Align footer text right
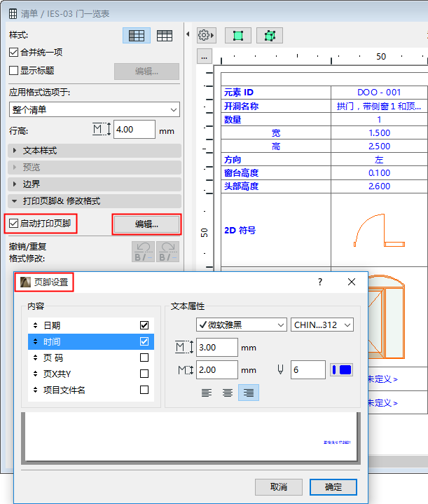This screenshot has height=504, width=428. tap(249, 393)
